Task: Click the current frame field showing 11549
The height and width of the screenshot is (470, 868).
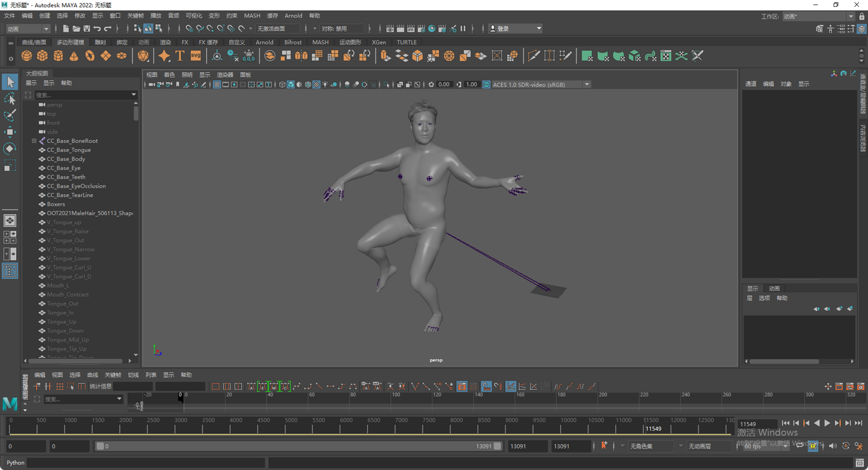Action: click(757, 424)
